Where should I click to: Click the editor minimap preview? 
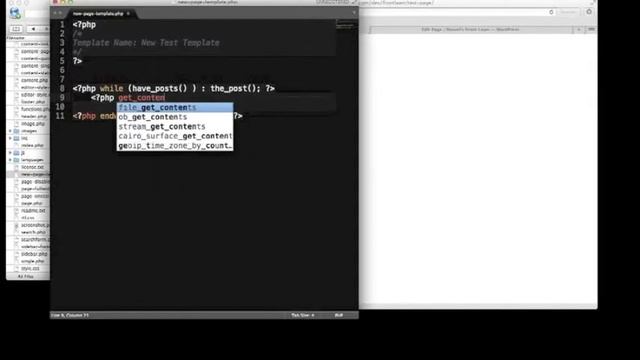345,25
